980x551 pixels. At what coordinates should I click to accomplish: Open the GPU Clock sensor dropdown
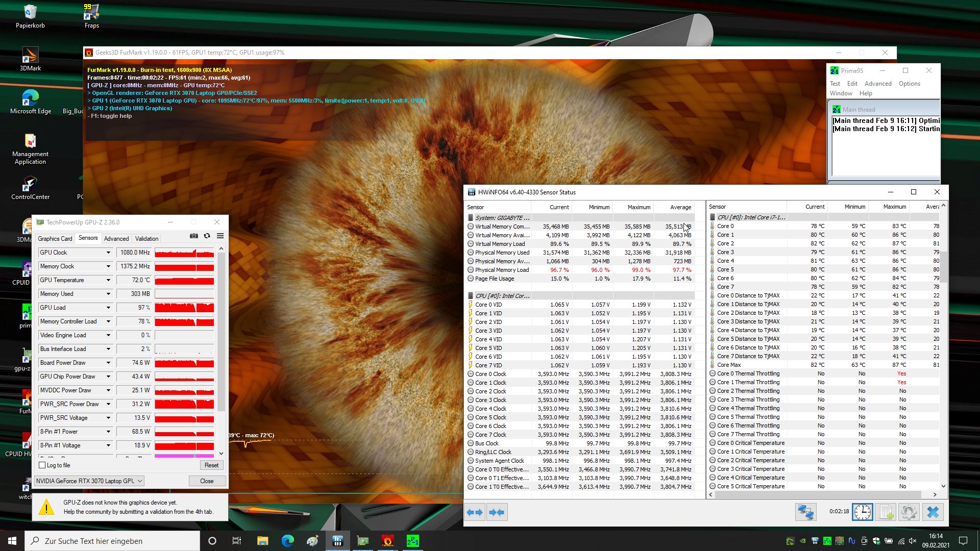108,253
